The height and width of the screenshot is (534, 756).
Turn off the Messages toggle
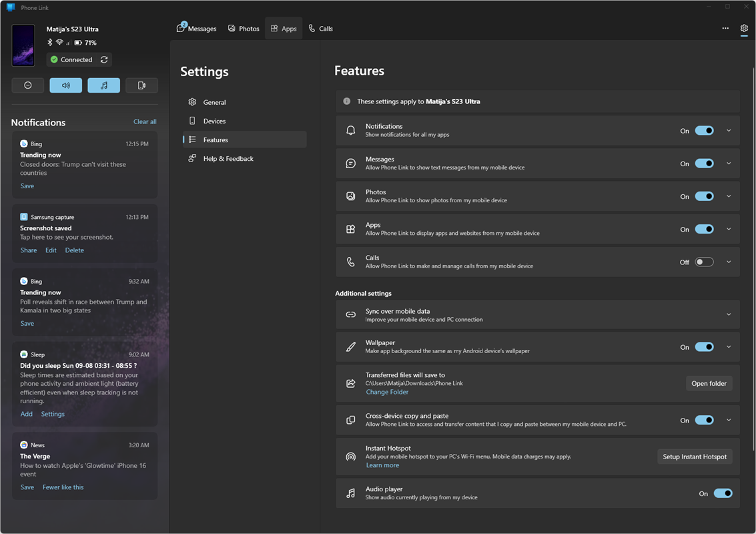[x=705, y=164]
